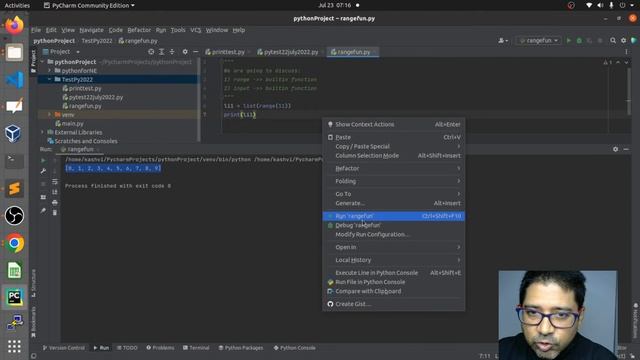Open LibreOffice Calc from dock
The image size is (640, 360).
coord(14,270)
